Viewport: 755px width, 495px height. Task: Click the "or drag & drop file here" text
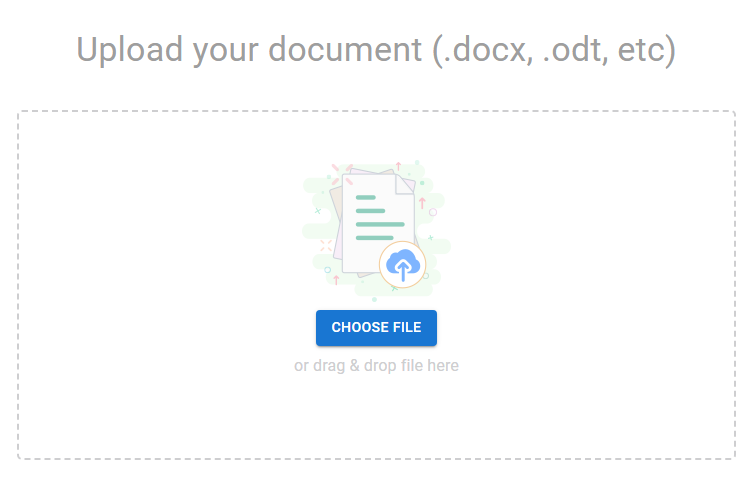pyautogui.click(x=376, y=365)
